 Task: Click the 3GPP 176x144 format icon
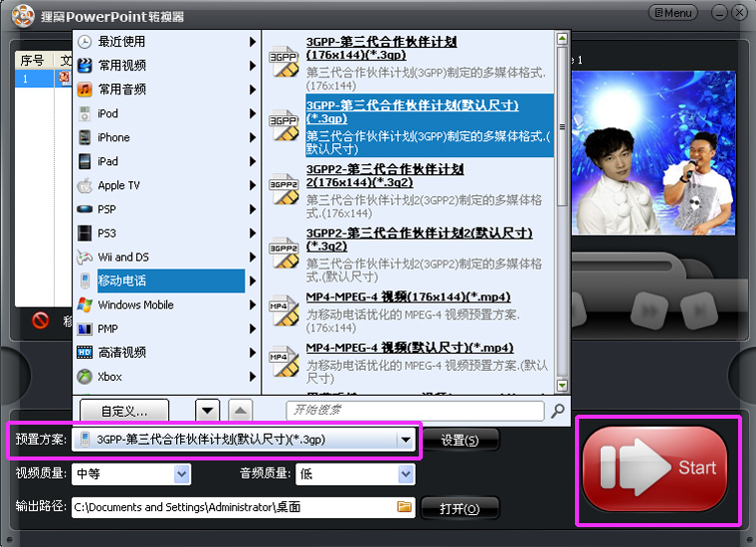283,62
